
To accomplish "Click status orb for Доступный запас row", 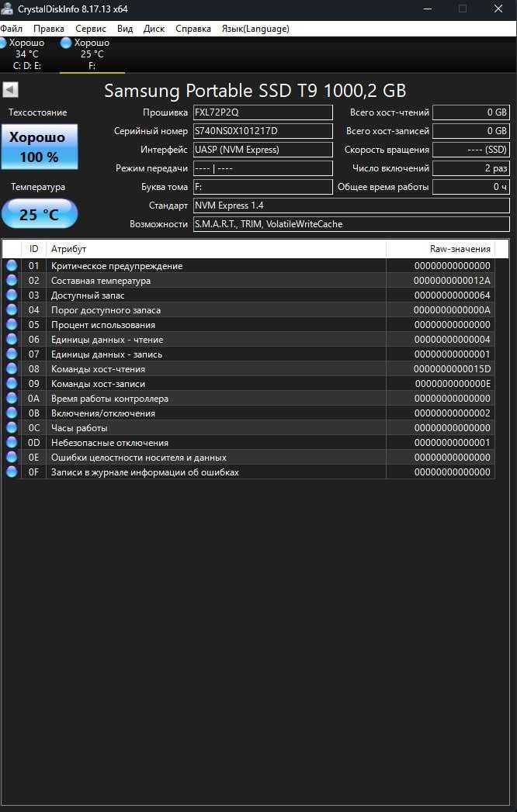I will coord(12,295).
